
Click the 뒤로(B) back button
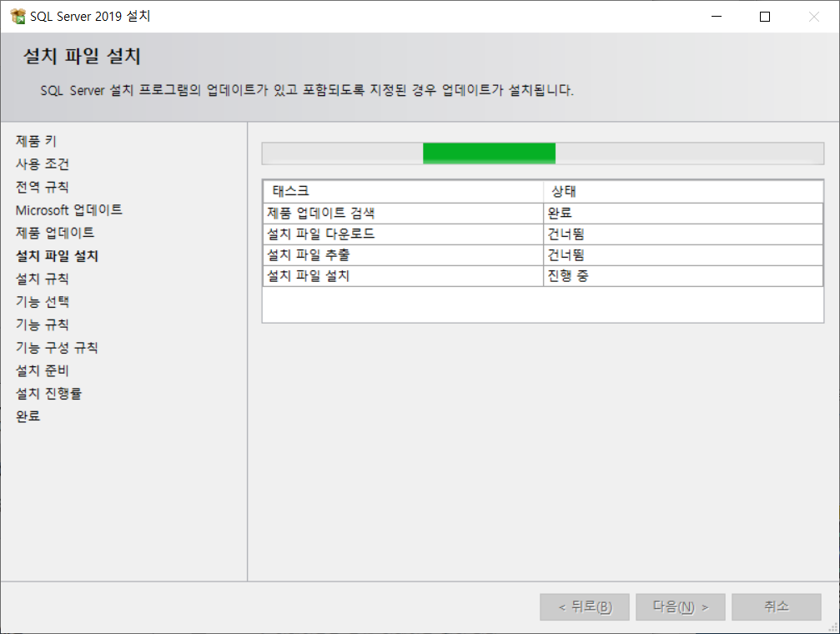click(585, 606)
